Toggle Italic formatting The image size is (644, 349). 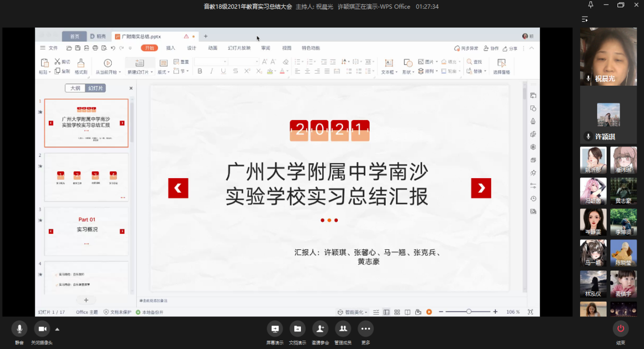coord(212,71)
